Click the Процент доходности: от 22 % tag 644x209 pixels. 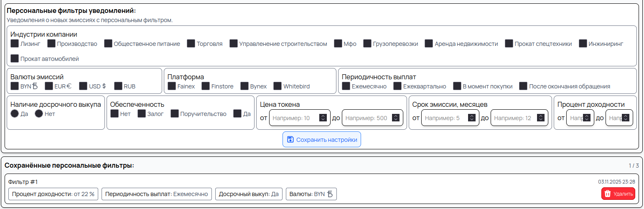[53, 194]
